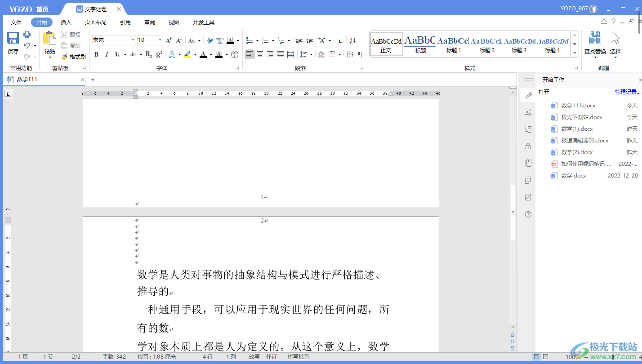Click the vertical scrollbar down arrow
The height and width of the screenshot is (364, 642).
tap(513, 327)
